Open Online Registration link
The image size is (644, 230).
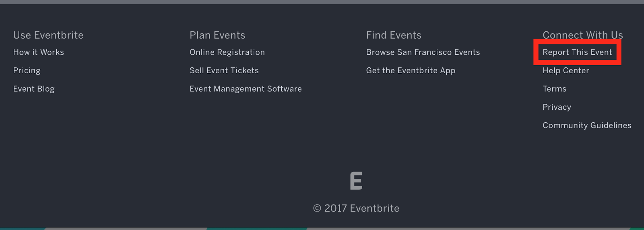(227, 52)
